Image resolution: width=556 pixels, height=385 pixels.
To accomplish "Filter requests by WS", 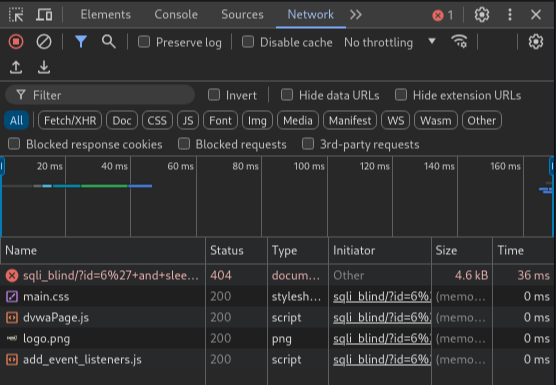I will pyautogui.click(x=396, y=121).
